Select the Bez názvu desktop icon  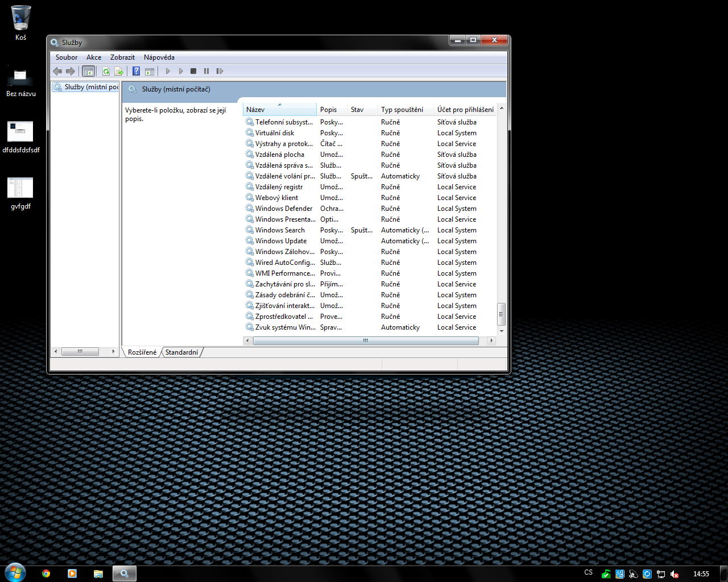(20, 82)
